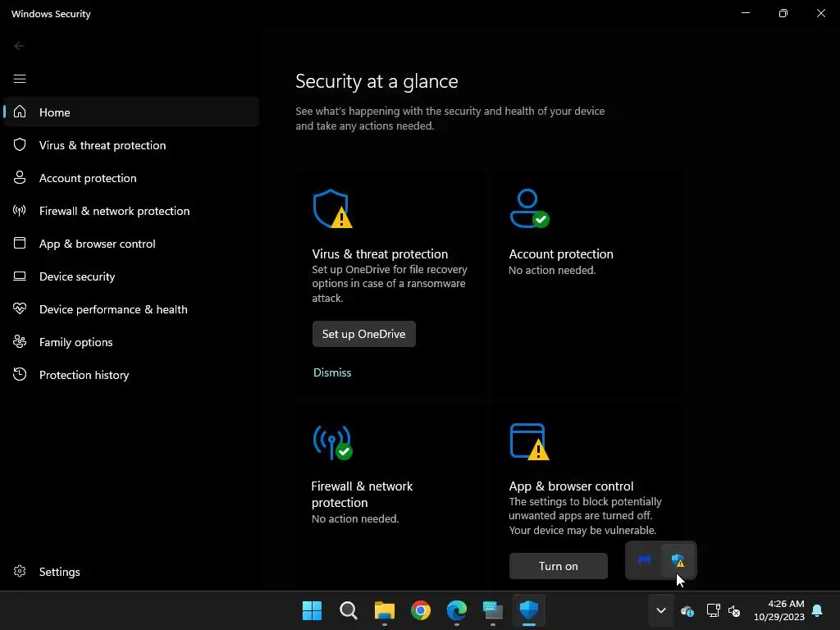Click the window icon beside App & browser control
840x630 pixels.
coord(20,243)
